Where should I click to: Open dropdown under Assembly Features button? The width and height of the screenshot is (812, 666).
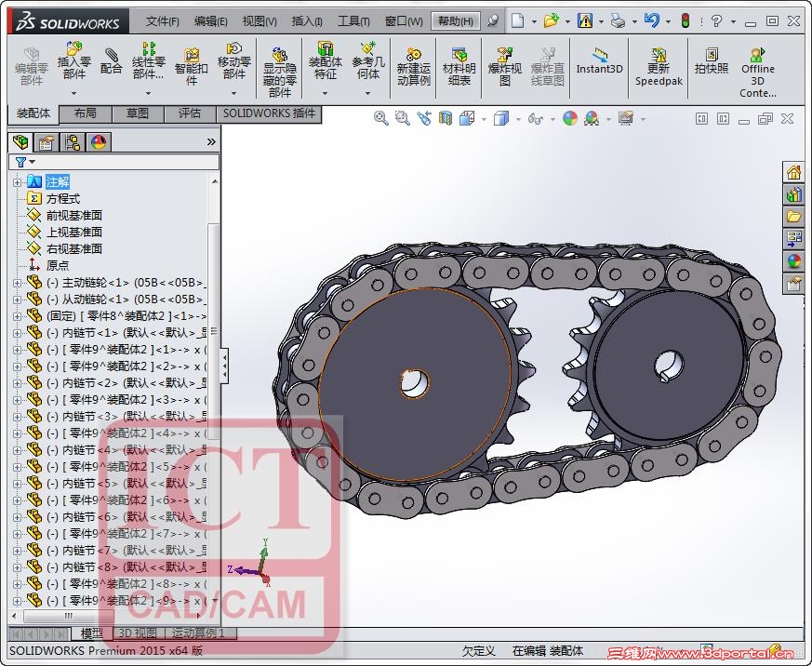tap(326, 93)
